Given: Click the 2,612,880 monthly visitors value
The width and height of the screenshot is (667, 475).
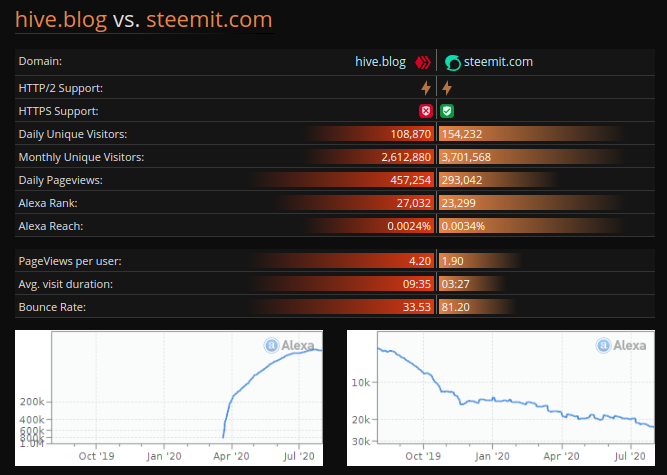Looking at the screenshot, I should click(406, 157).
